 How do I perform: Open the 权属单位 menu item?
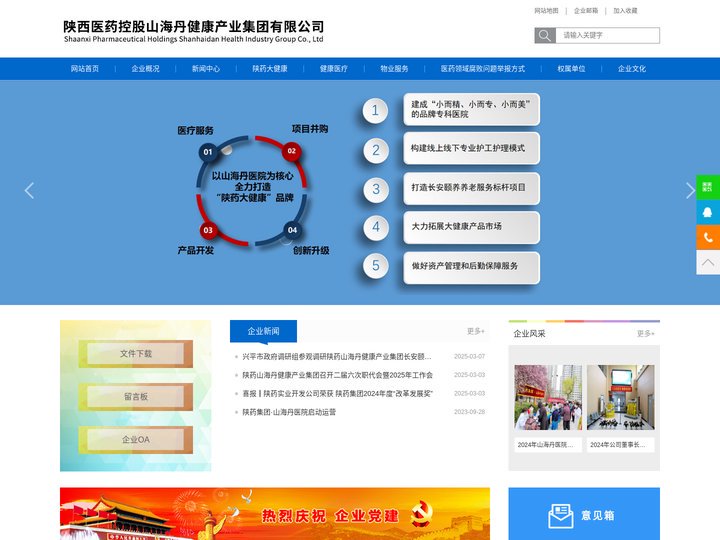click(572, 69)
